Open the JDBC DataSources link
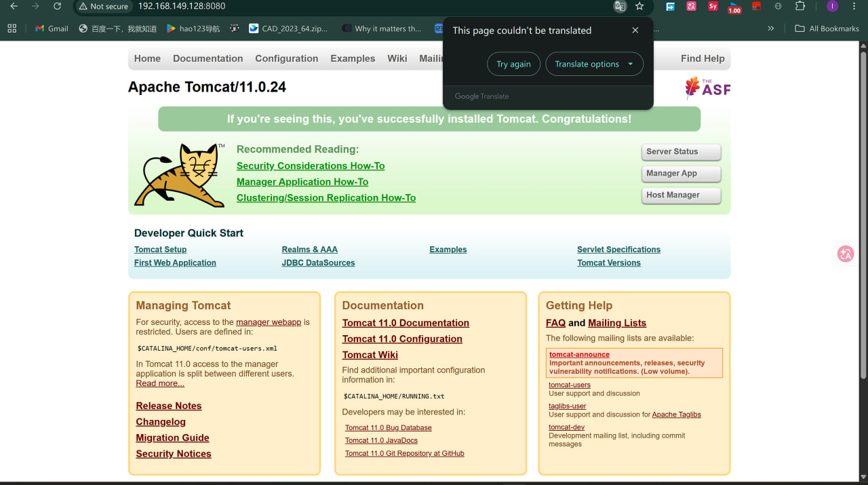The width and height of the screenshot is (868, 485). point(318,263)
